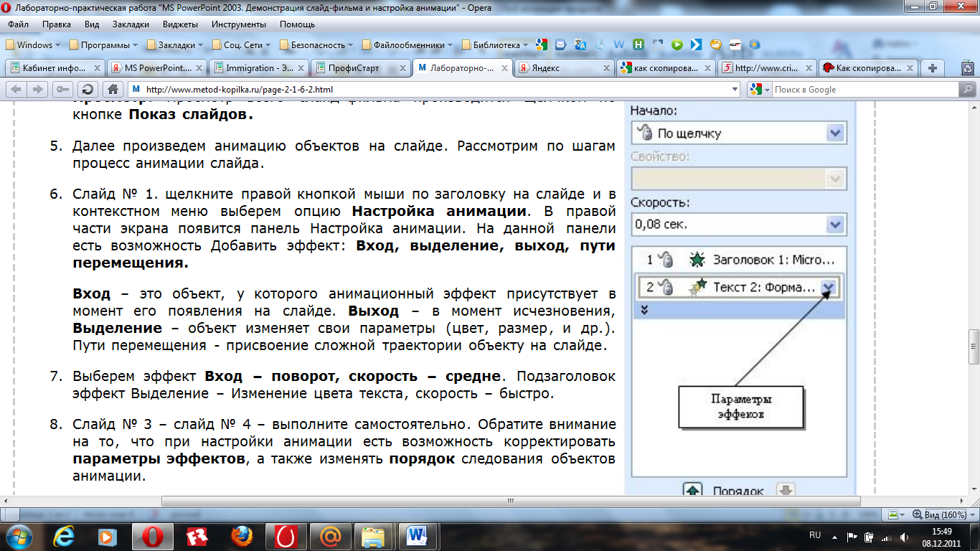The width and height of the screenshot is (980, 551).
Task: Click the mail envelope bookmark icon
Action: point(561,44)
